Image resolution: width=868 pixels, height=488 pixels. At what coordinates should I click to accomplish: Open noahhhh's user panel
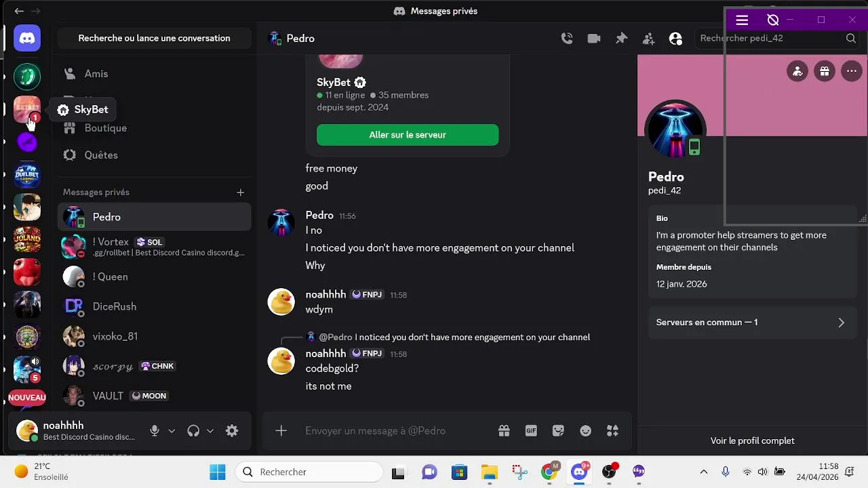(77, 431)
